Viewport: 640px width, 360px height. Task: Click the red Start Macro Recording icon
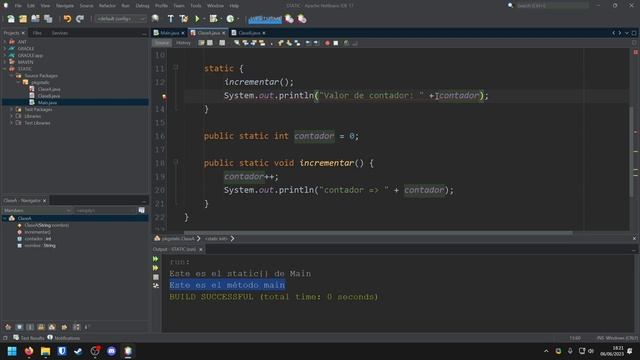tap(327, 43)
